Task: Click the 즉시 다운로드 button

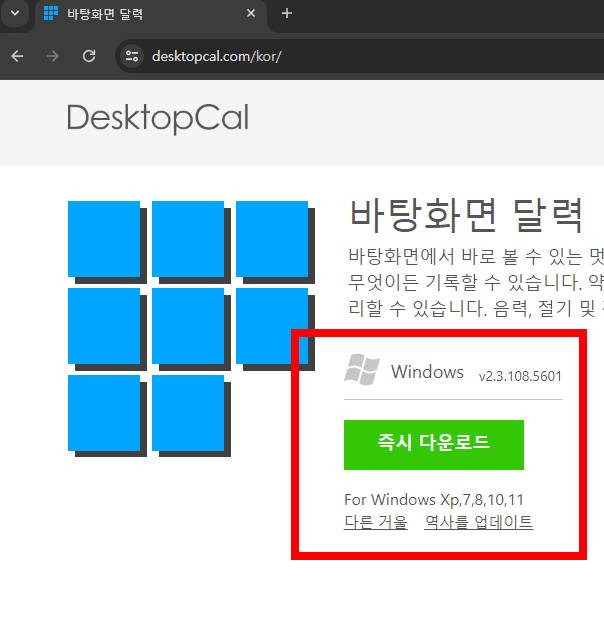Action: coord(433,445)
